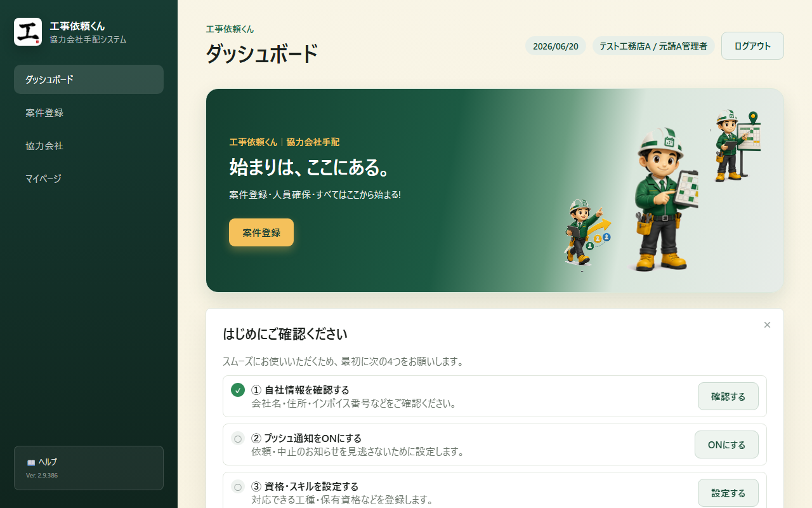Open 協力会社 in the sidebar
812x508 pixels.
point(89,145)
